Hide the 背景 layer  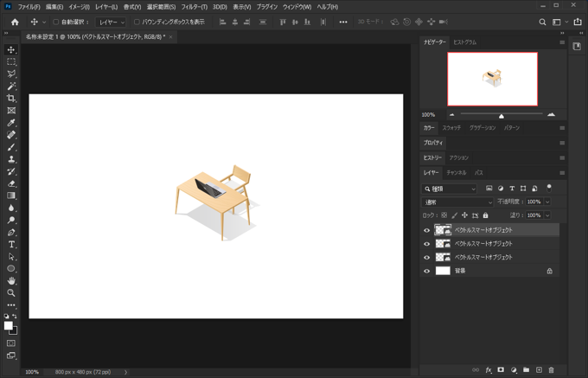coord(426,271)
